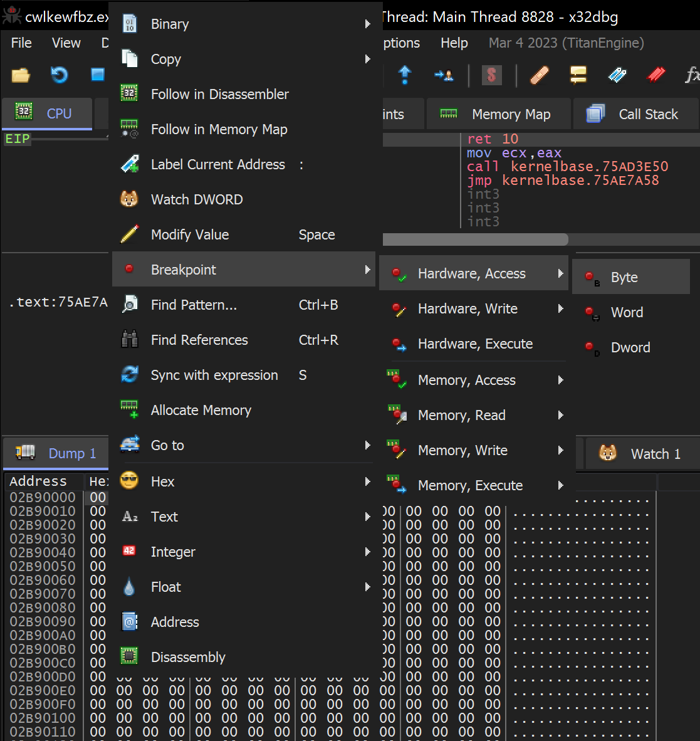Click the Modify Value pencil icon
This screenshot has height=741, width=700.
[130, 234]
